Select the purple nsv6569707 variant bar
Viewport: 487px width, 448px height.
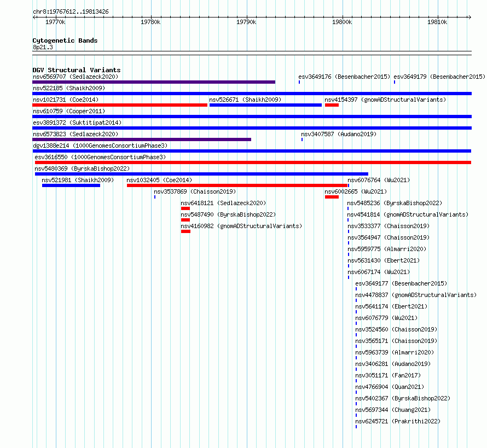154,82
